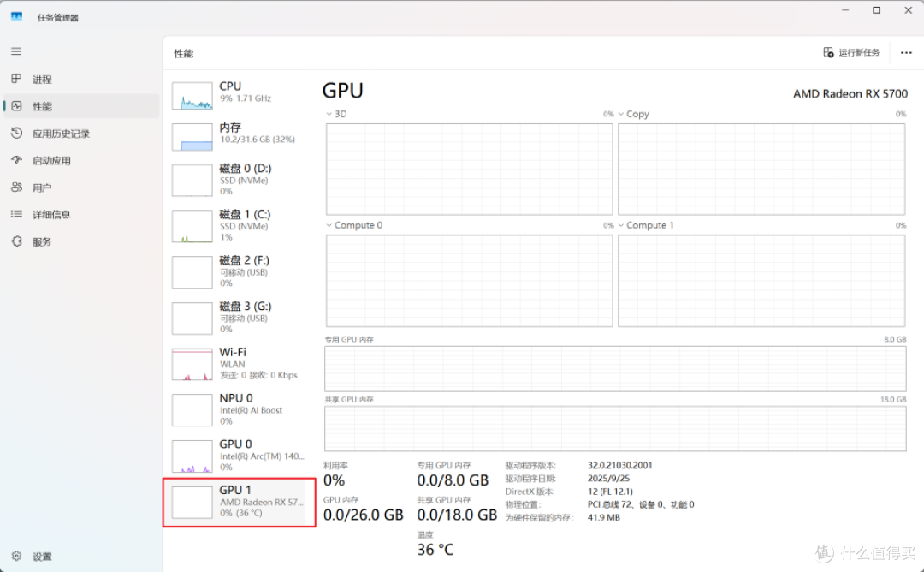Click the Startup apps (启动应用) icon
Viewport: 924px width, 572px height.
[x=16, y=160]
